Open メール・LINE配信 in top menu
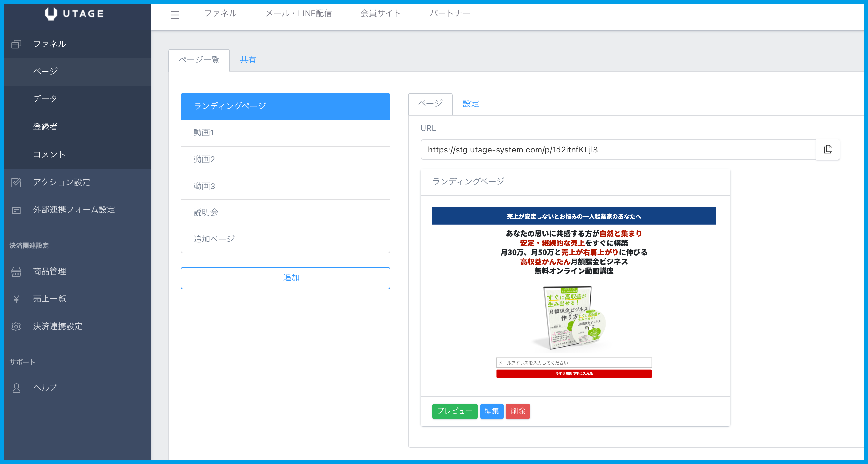This screenshot has height=464, width=868. 298,13
